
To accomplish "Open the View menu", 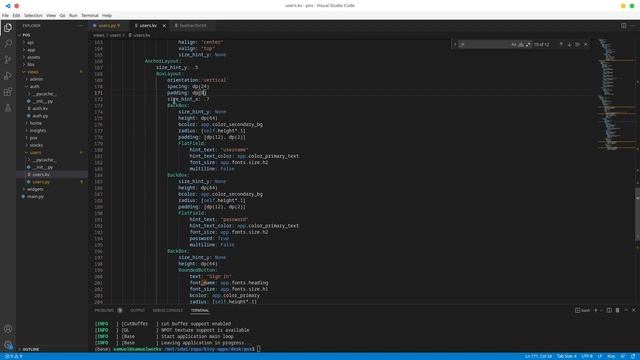I will (51, 16).
